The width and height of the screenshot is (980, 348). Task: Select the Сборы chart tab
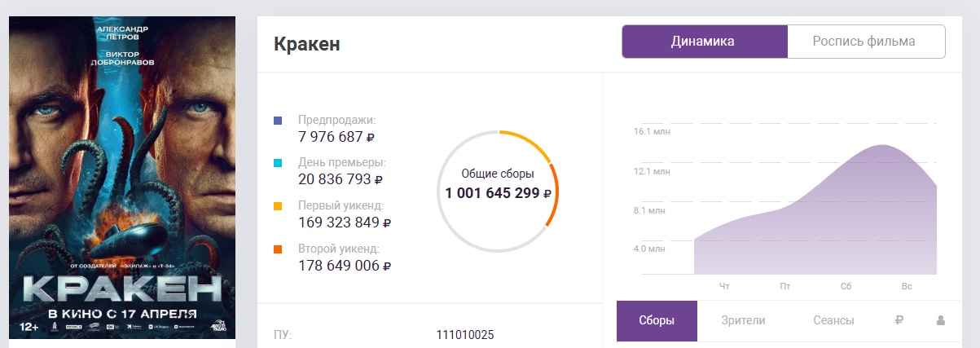click(x=657, y=321)
